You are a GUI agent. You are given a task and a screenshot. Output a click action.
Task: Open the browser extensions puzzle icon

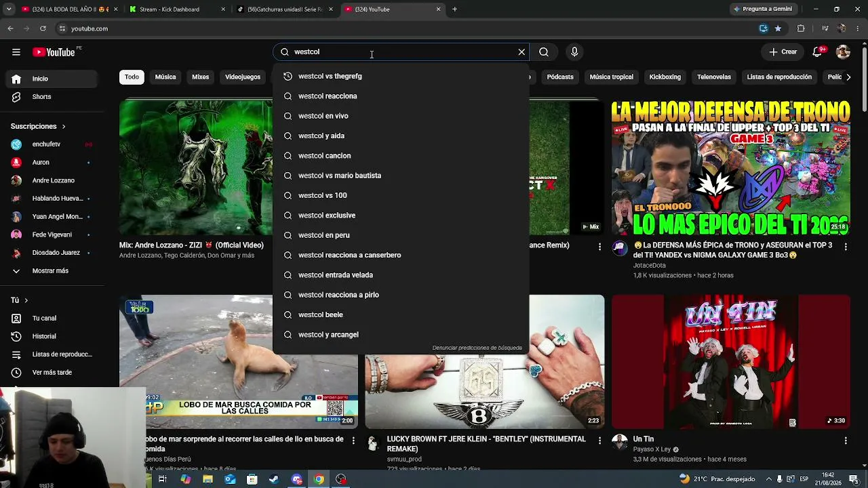(801, 28)
